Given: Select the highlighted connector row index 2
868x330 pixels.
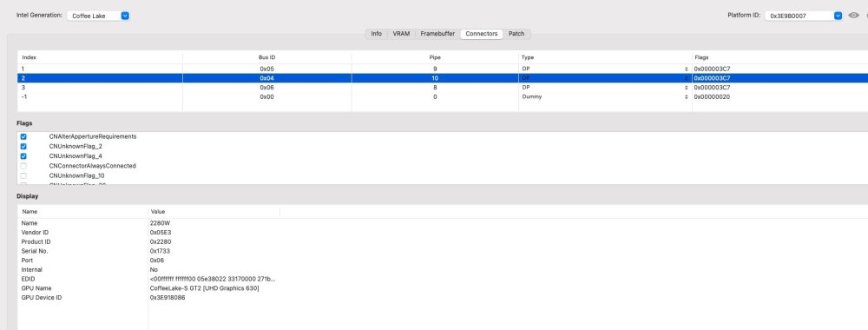Looking at the screenshot, I should [x=443, y=78].
